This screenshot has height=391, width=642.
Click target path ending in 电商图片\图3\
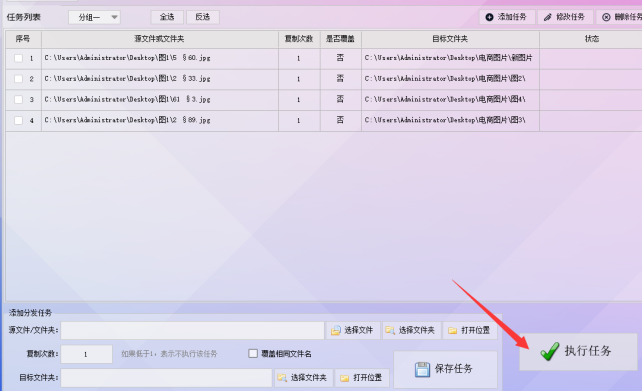445,120
